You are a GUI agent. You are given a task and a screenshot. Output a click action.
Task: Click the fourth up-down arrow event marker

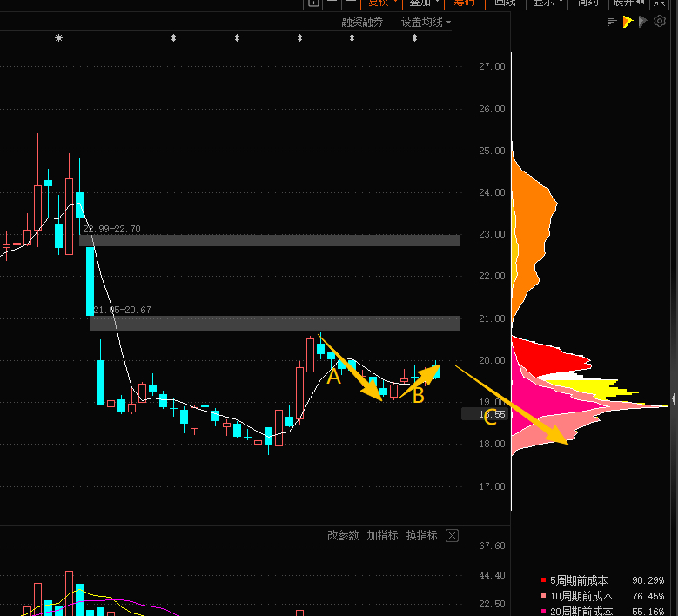(352, 38)
